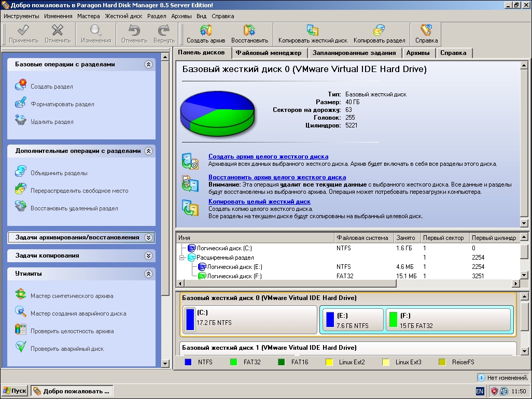Click EN language indicator in tray
This screenshot has width=532, height=399.
point(480,391)
